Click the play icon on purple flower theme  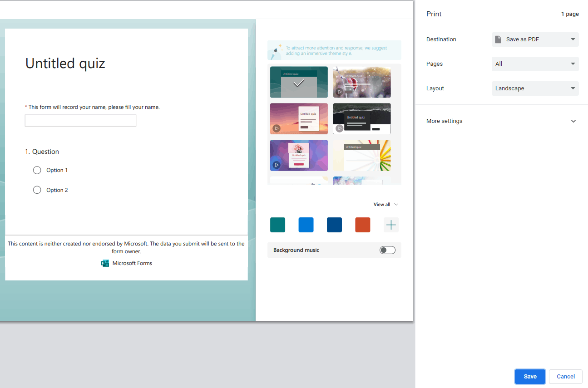point(277,165)
